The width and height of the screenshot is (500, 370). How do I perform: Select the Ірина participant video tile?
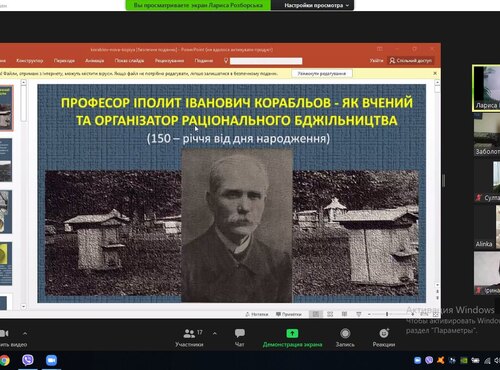[x=487, y=273]
